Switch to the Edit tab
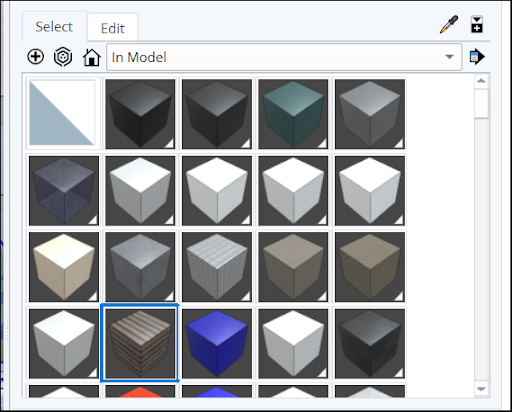This screenshot has height=412, width=512. tap(113, 28)
